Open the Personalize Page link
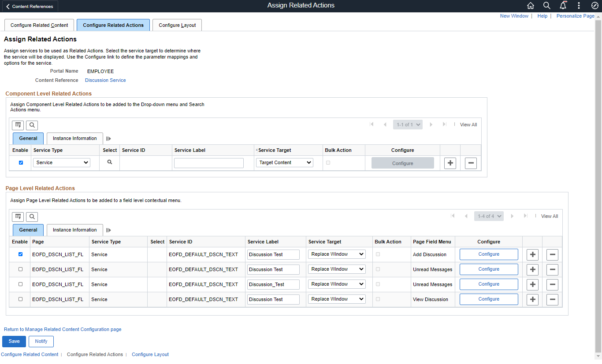The width and height of the screenshot is (602, 364). coord(576,16)
